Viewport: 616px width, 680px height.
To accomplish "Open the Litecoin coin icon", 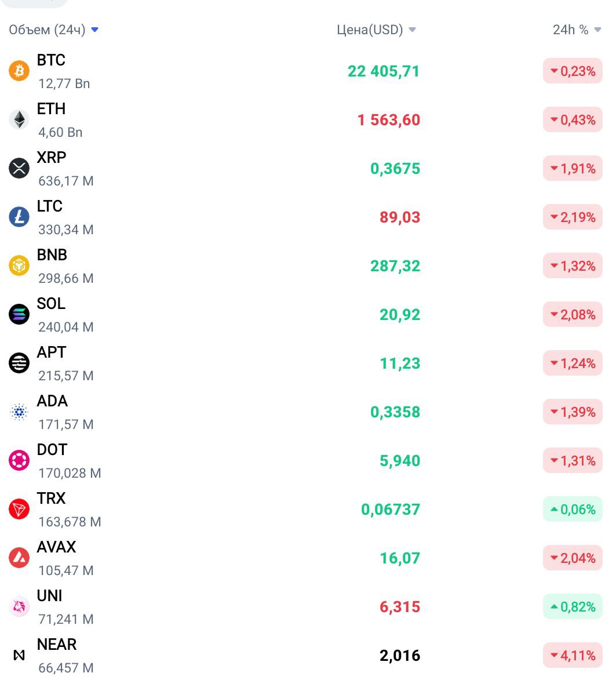I will click(19, 217).
